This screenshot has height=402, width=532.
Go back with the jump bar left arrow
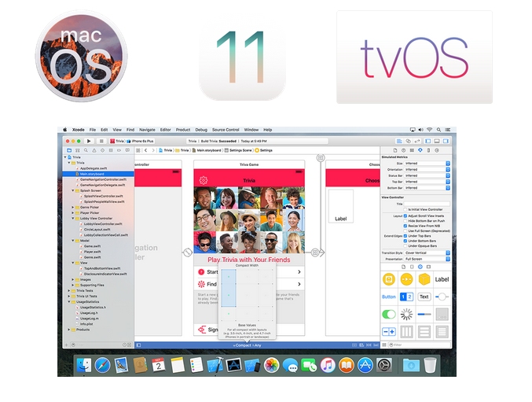pyautogui.click(x=146, y=150)
